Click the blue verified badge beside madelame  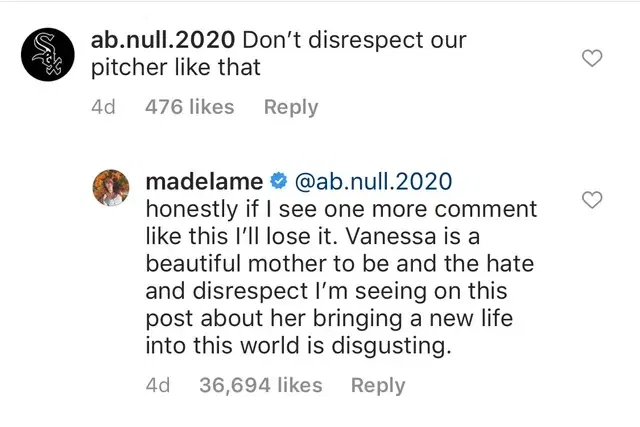(279, 182)
